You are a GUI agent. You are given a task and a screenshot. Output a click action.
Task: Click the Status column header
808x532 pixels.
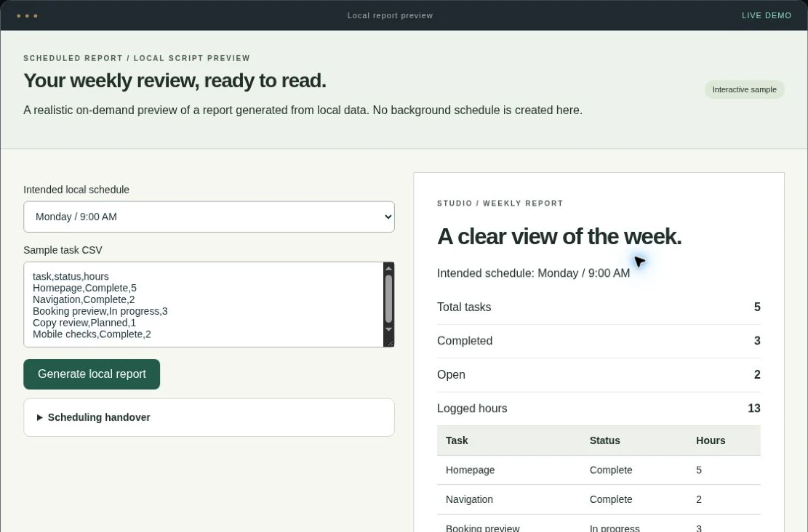pos(604,440)
